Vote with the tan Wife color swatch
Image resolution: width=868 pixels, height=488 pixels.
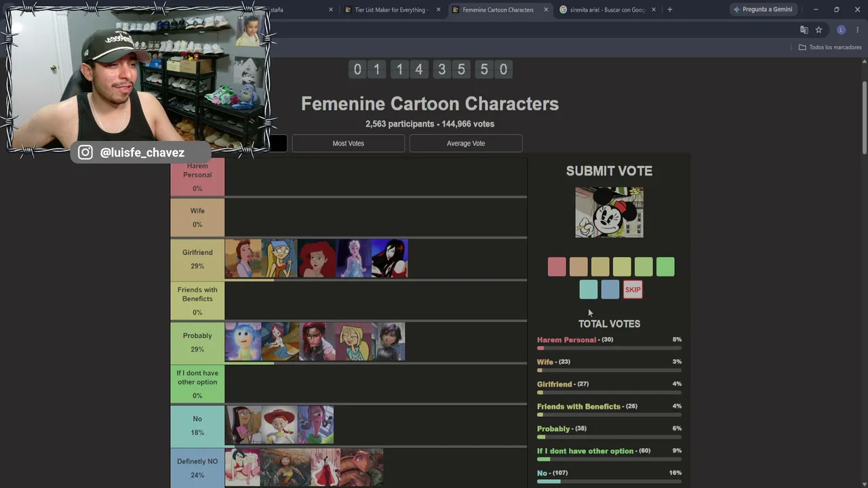pos(578,267)
